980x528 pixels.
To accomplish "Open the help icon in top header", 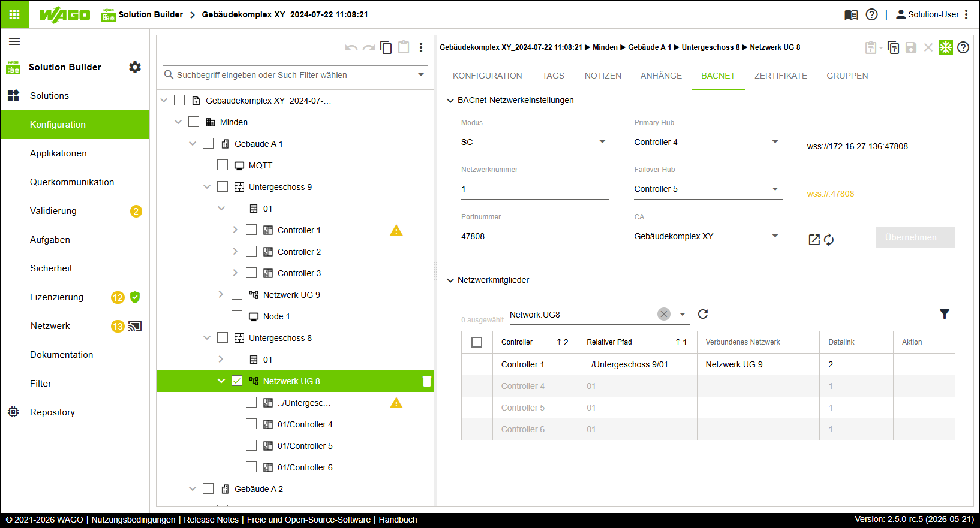I will tap(872, 14).
